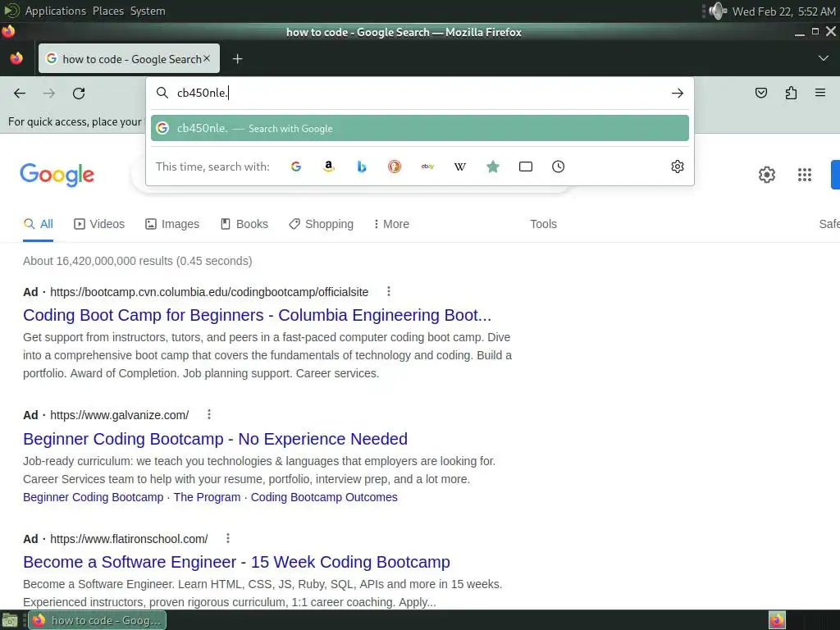This screenshot has width=840, height=630.
Task: Open the Save to Pocket icon
Action: click(x=760, y=94)
